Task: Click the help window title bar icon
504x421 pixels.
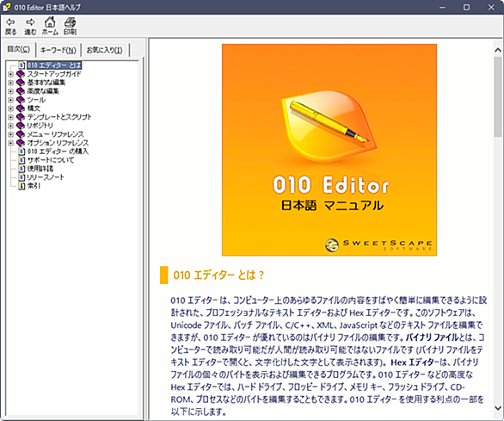Action: pyautogui.click(x=6, y=7)
